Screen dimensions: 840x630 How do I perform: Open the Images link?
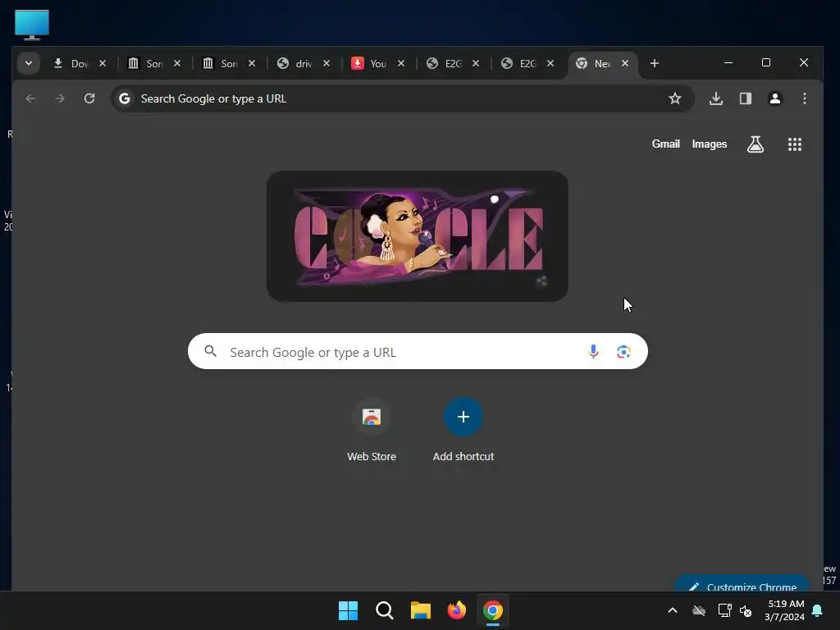[710, 144]
